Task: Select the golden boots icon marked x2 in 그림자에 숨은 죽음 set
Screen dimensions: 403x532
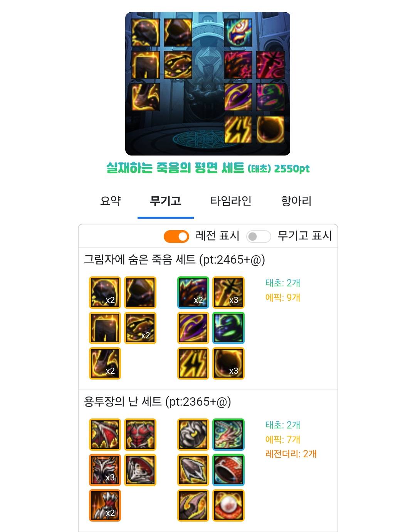Action: 105,363
